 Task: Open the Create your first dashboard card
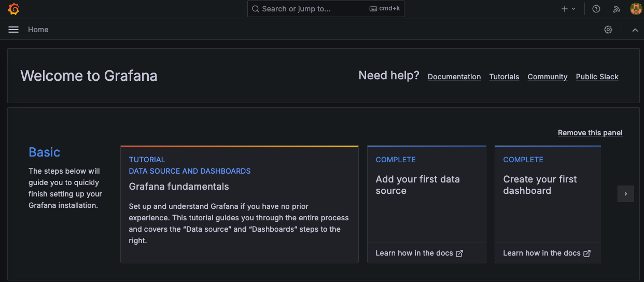tap(548, 204)
